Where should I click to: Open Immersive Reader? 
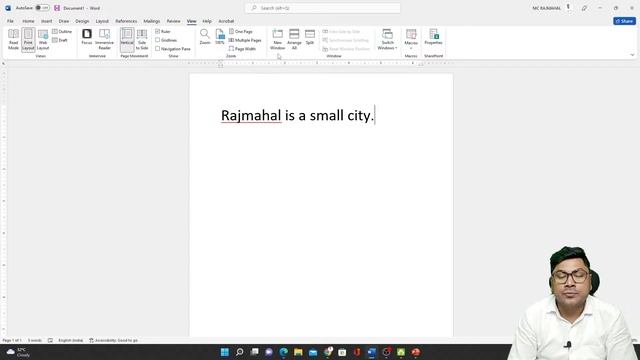point(104,40)
